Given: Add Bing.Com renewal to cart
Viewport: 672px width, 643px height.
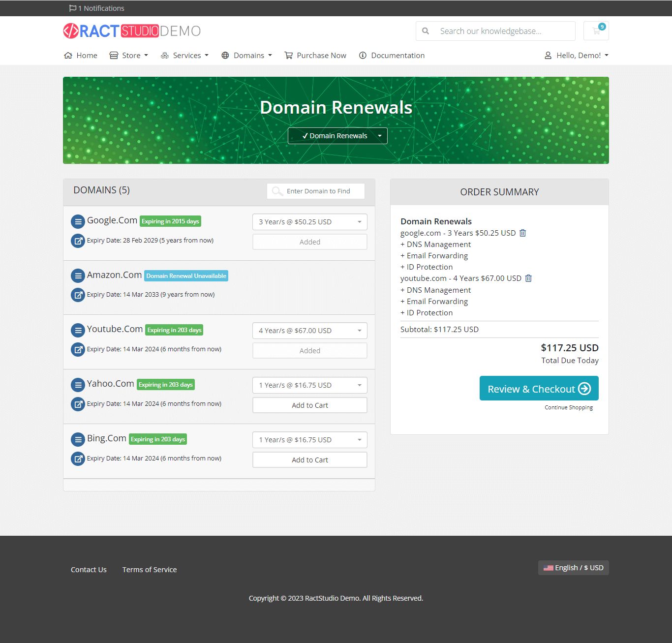Looking at the screenshot, I should (310, 460).
